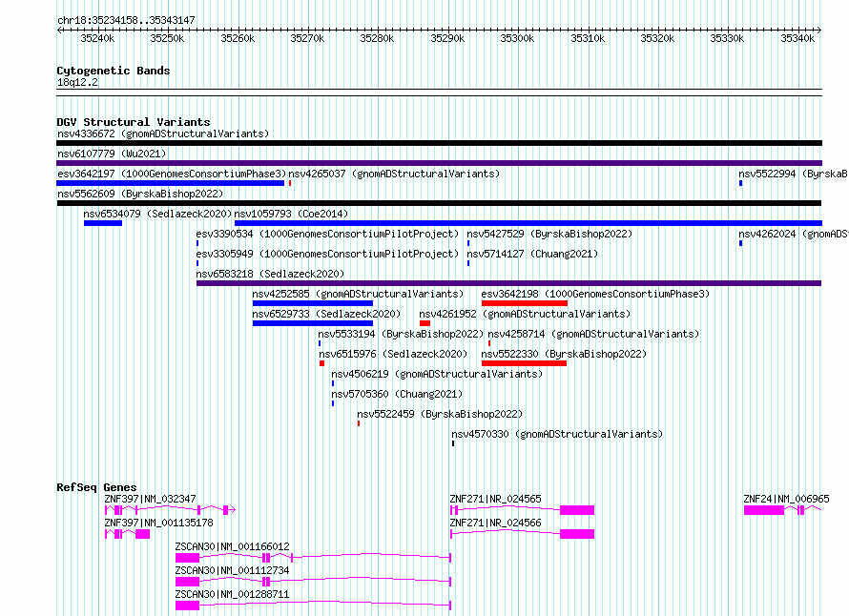Select nsv6515976 (Sedlazeck2020) label
Viewport: 849px width, 616px height.
point(393,354)
